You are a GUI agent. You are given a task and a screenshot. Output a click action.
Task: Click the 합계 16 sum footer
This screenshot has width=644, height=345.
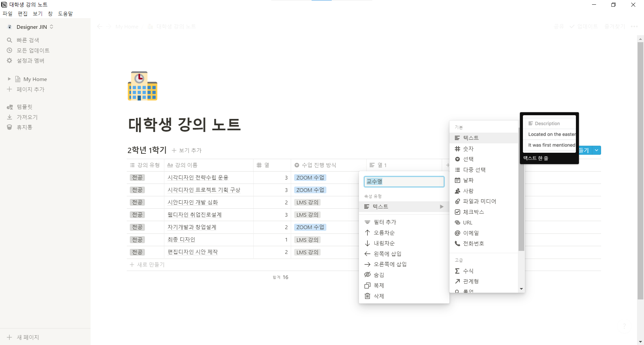(280, 277)
